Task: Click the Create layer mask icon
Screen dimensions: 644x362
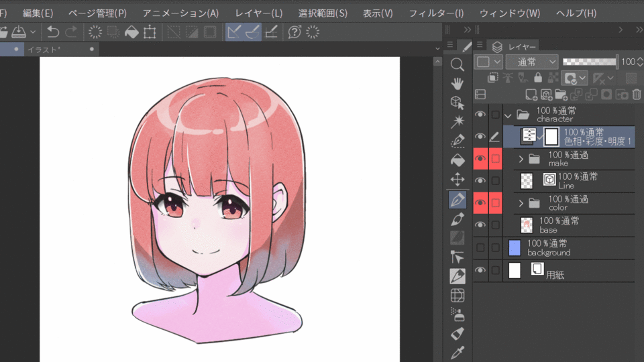Action: pos(606,95)
